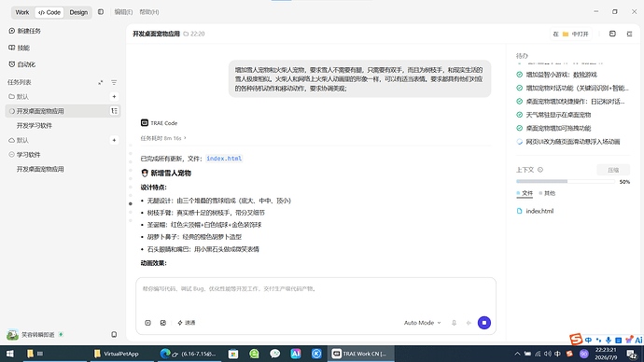The height and width of the screenshot is (362, 644).
Task: Open the task list filter icon
Action: coord(114,82)
